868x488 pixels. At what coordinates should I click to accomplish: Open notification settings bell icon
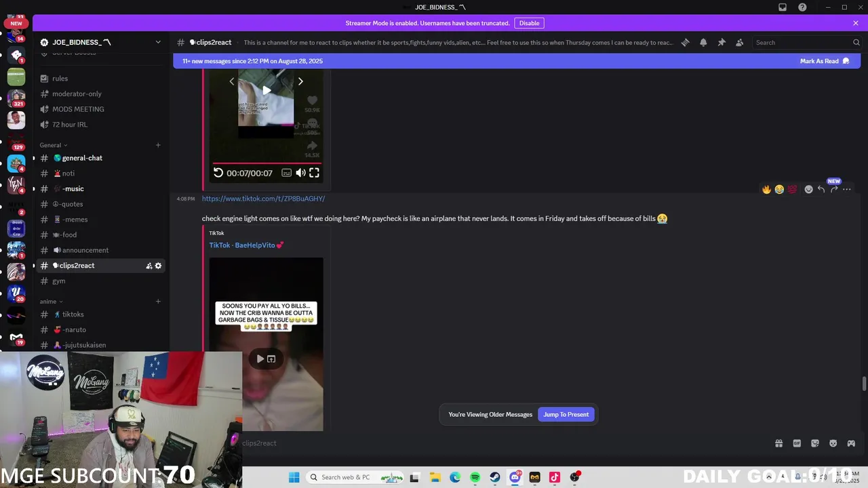pos(703,42)
